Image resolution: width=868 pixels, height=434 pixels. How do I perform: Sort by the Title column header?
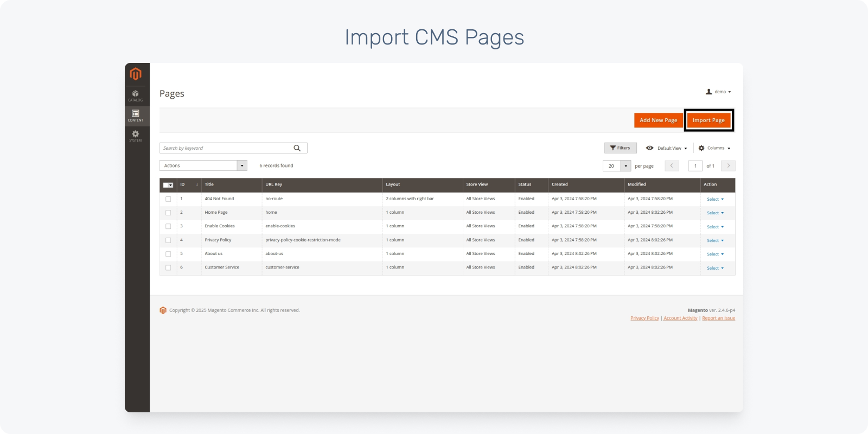pos(209,184)
